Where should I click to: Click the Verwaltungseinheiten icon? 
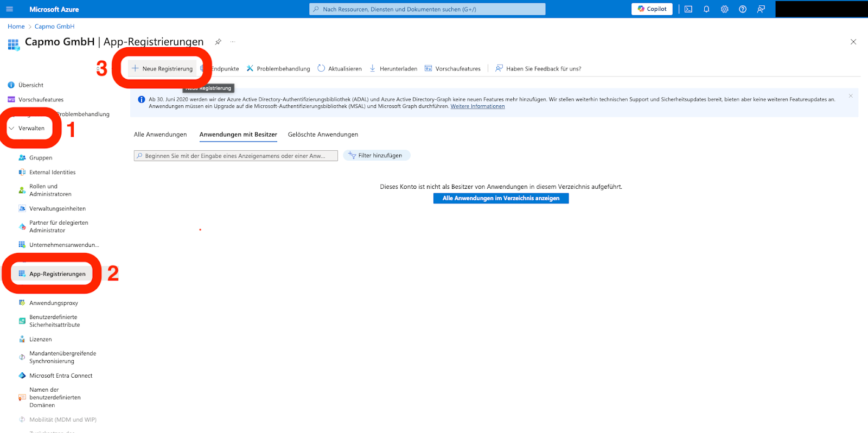(22, 209)
